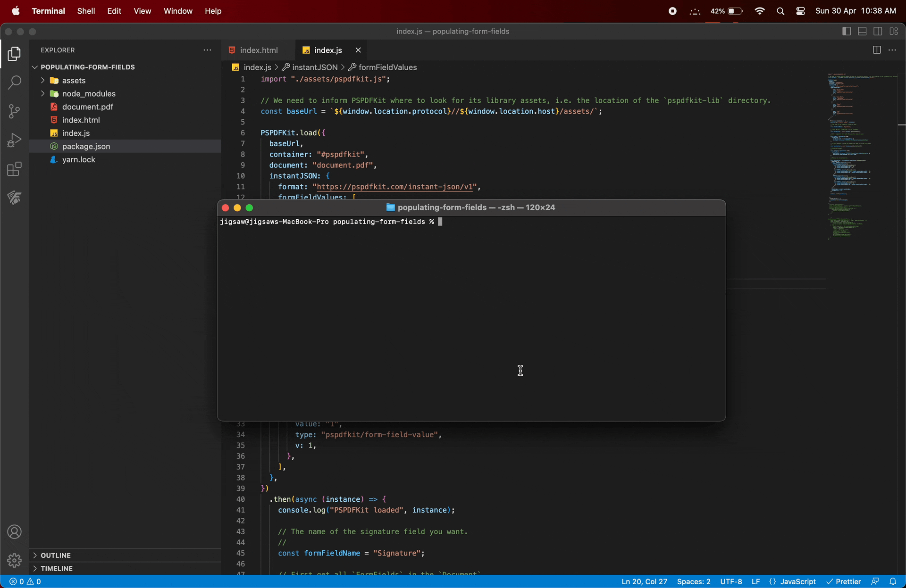Image resolution: width=906 pixels, height=588 pixels.
Task: Open the Search view in the activity bar
Action: (x=15, y=83)
